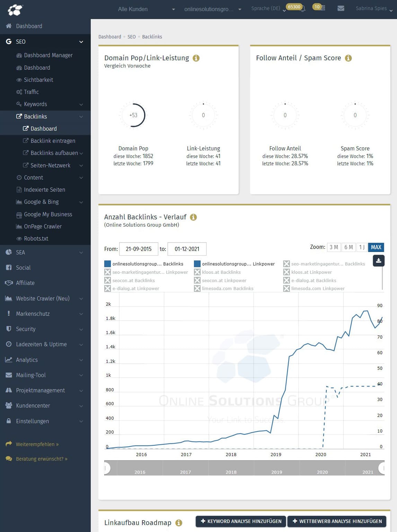
Task: Show info for Follow Anteil / Spam Score
Action: (348, 58)
